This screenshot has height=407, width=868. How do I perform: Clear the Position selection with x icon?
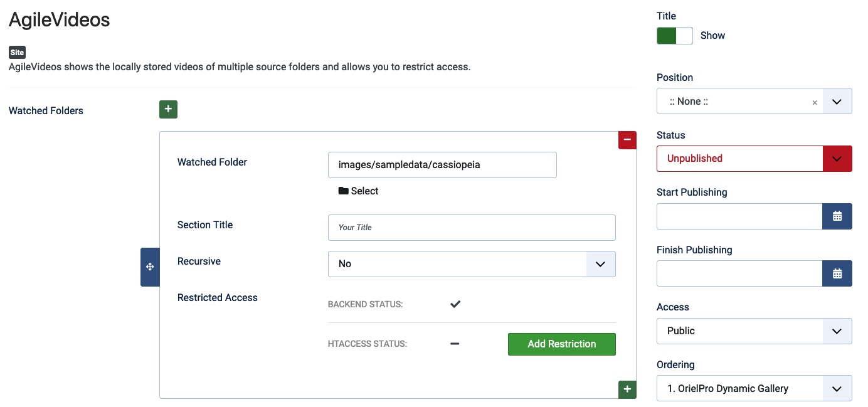point(815,102)
